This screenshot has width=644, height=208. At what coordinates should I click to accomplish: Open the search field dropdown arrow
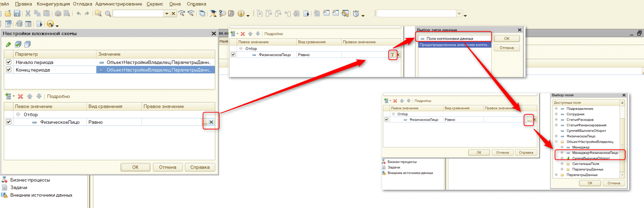click(167, 13)
